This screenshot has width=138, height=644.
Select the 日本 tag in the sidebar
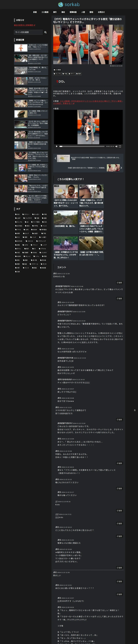(45, 222)
